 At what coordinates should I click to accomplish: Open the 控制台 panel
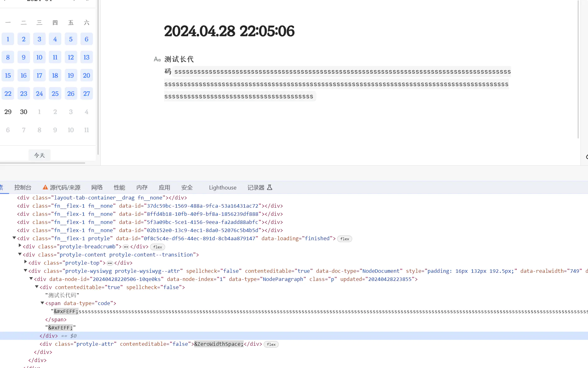click(23, 187)
